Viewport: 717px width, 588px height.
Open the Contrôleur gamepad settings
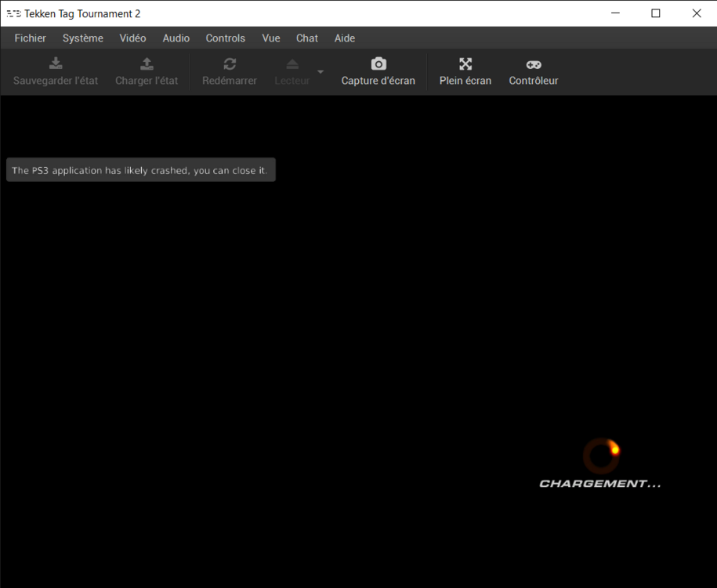[x=533, y=64]
